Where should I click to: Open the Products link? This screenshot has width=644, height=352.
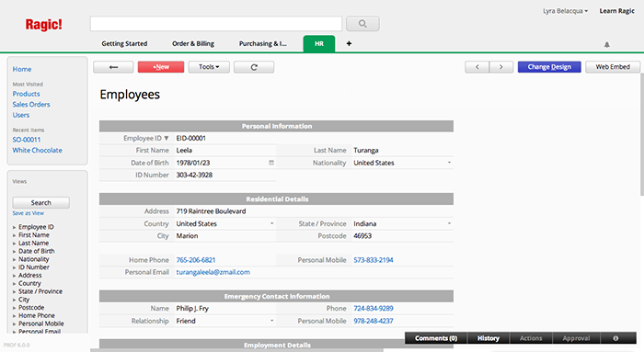(27, 94)
